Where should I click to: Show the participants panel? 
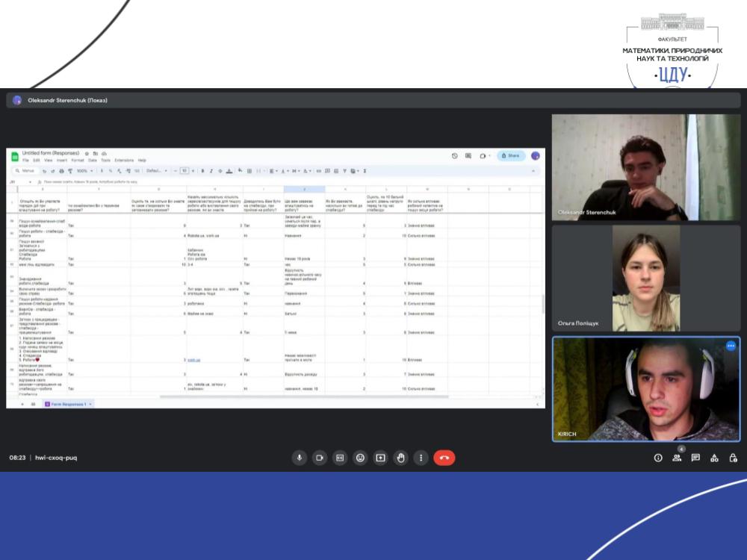click(x=677, y=458)
